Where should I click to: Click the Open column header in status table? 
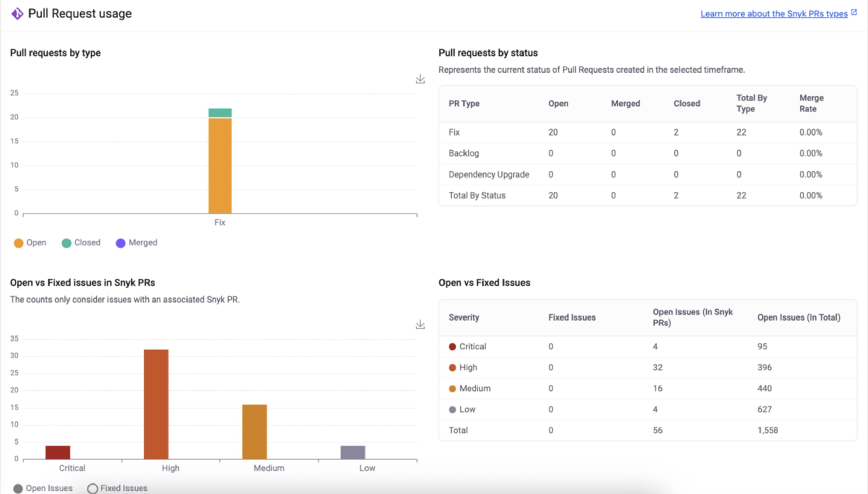pyautogui.click(x=558, y=103)
